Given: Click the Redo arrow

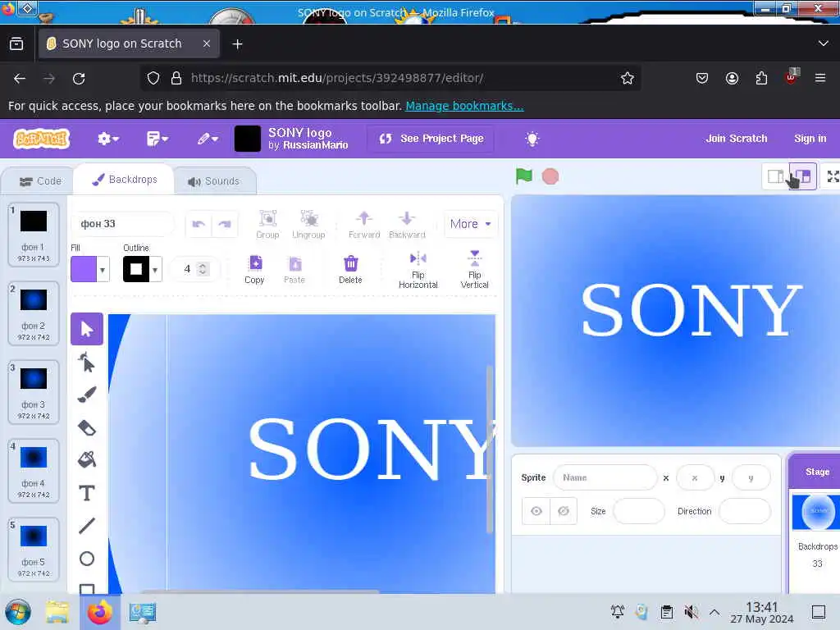Looking at the screenshot, I should pyautogui.click(x=225, y=224).
